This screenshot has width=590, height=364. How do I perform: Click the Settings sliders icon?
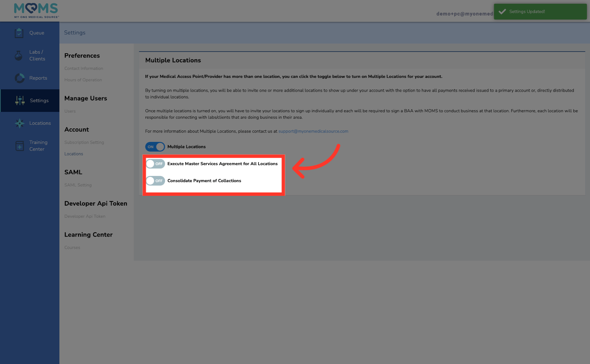click(19, 100)
